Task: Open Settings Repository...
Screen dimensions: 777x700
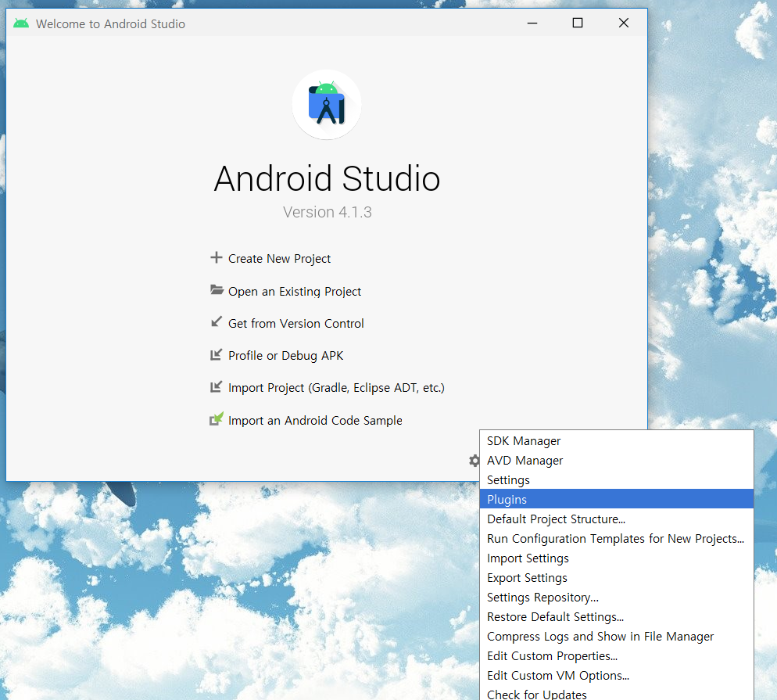Action: 617,598
